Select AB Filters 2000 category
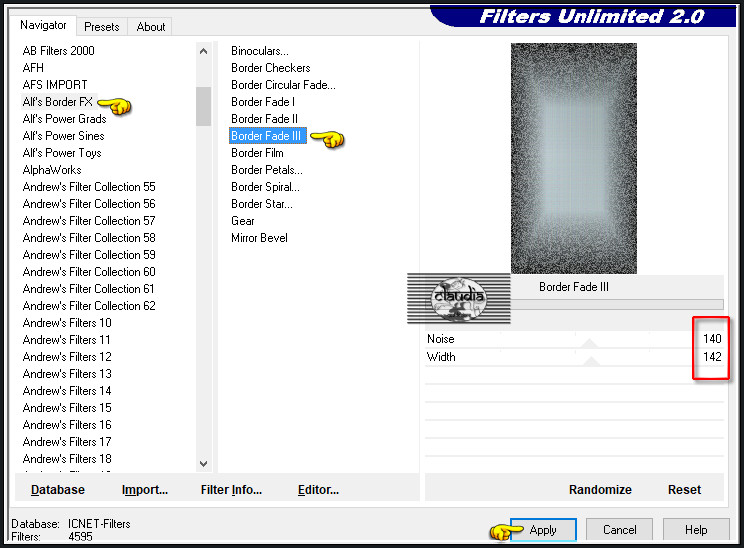The width and height of the screenshot is (744, 548). 58,50
